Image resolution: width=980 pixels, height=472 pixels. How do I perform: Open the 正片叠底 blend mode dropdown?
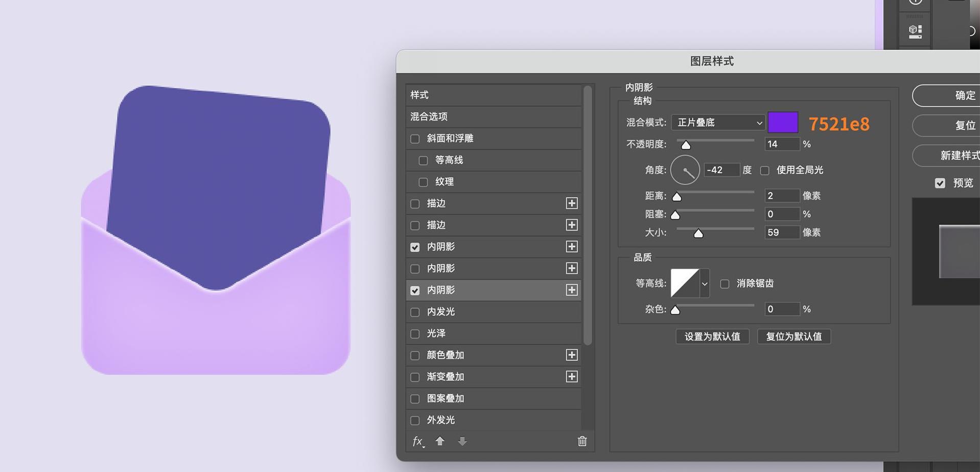717,123
